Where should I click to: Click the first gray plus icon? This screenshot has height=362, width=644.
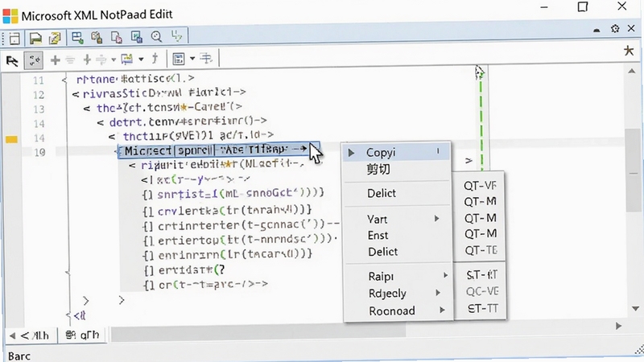[55, 60]
